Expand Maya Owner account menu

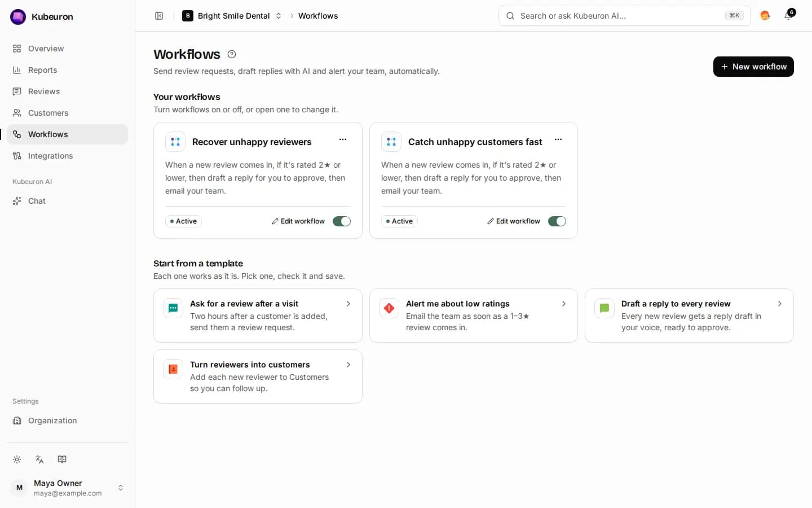pyautogui.click(x=68, y=488)
